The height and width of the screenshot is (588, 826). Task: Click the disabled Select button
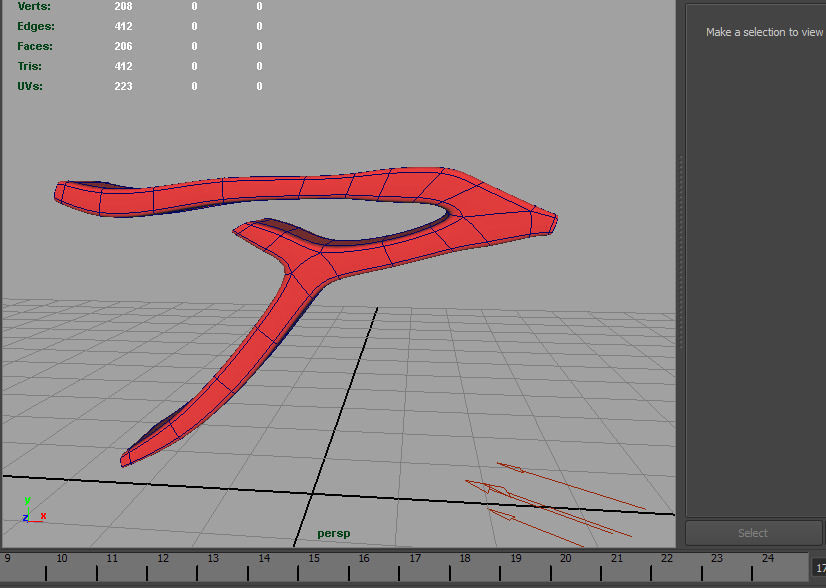point(753,533)
